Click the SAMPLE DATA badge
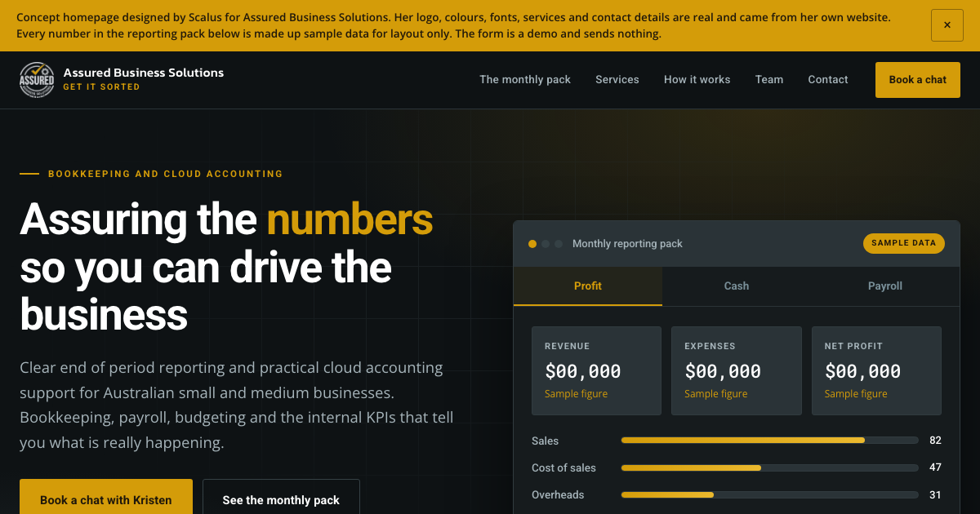 tap(904, 243)
